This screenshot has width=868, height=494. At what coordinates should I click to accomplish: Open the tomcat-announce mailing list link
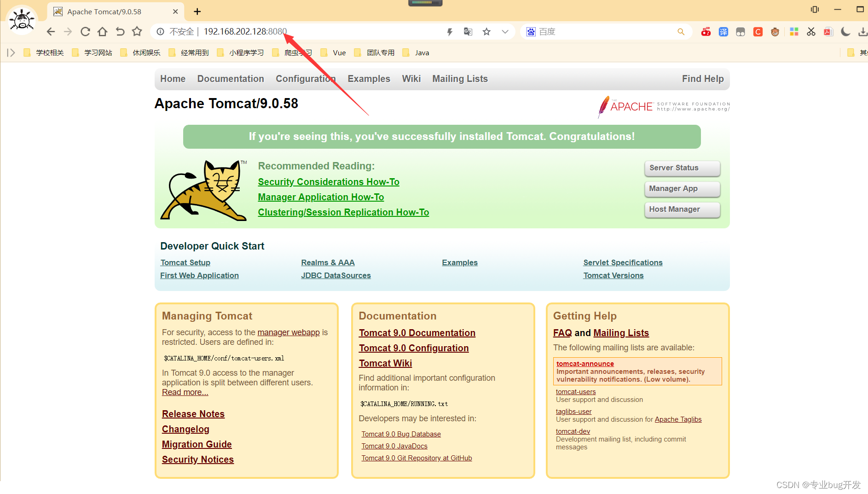click(585, 364)
